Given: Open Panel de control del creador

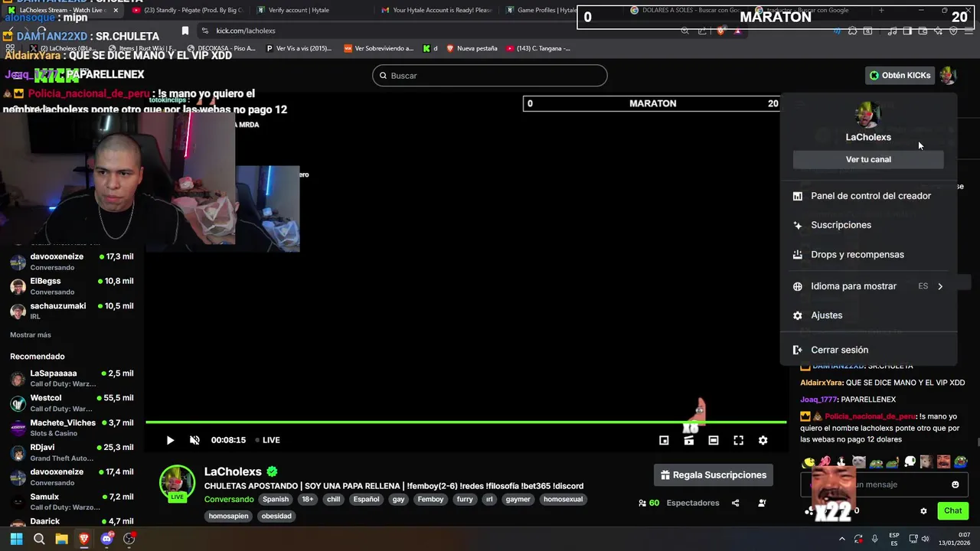Looking at the screenshot, I should pyautogui.click(x=868, y=196).
